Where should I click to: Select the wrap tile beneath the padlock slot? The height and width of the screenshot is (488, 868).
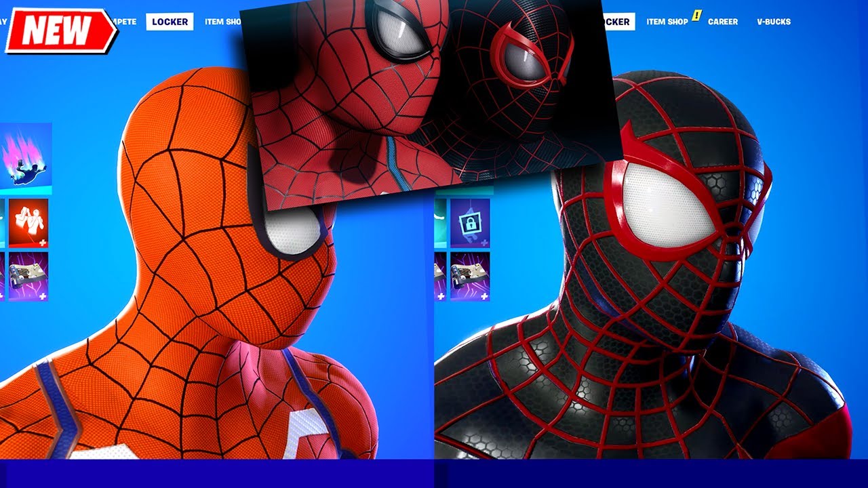[470, 276]
